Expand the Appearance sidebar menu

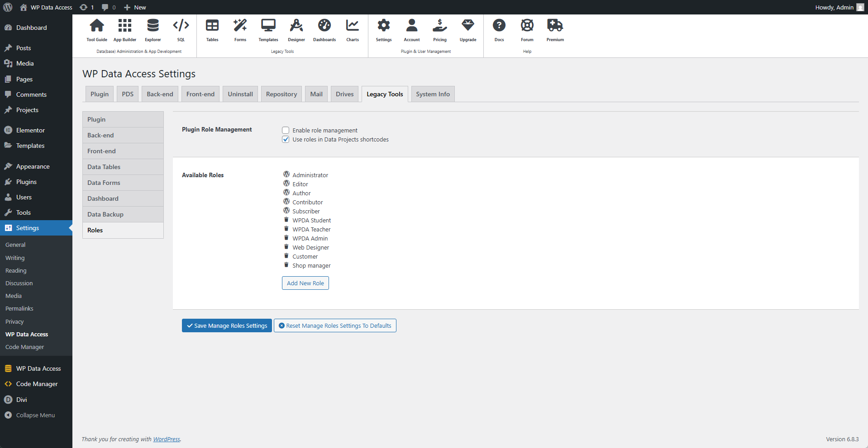click(32, 166)
